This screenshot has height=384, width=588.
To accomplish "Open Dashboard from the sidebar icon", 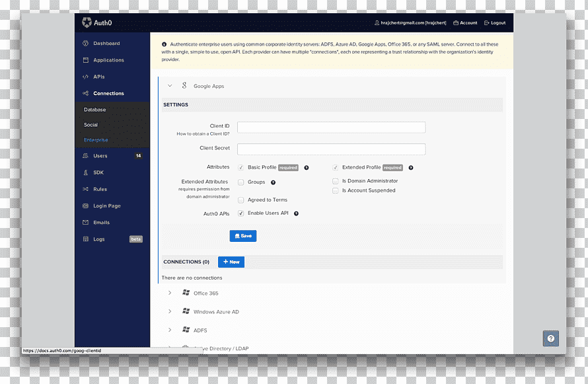I will tap(85, 43).
